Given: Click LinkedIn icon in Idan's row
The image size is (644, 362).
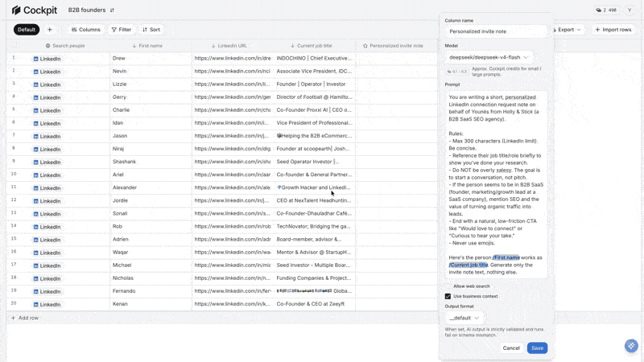Looking at the screenshot, I should (35, 124).
